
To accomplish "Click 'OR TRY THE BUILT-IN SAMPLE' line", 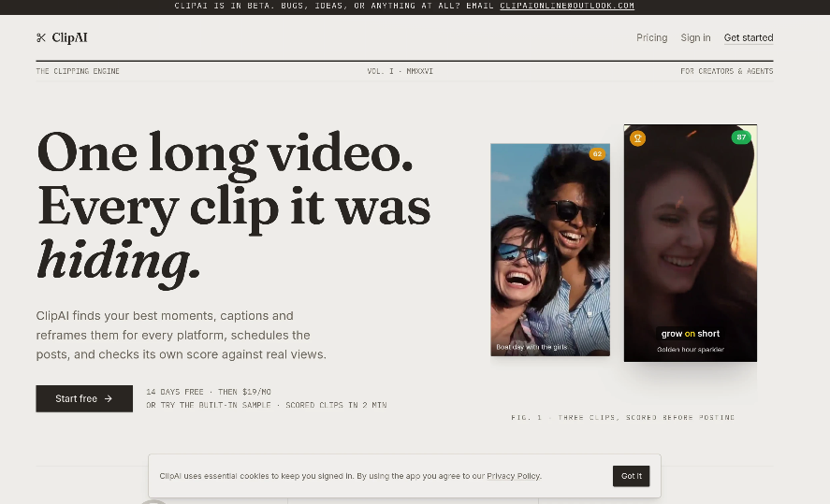I will tap(267, 405).
